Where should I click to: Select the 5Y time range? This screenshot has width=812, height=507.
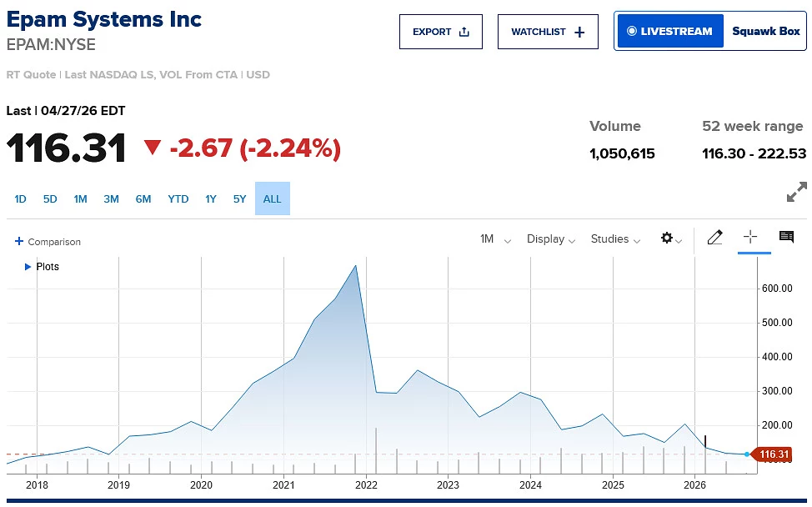240,199
